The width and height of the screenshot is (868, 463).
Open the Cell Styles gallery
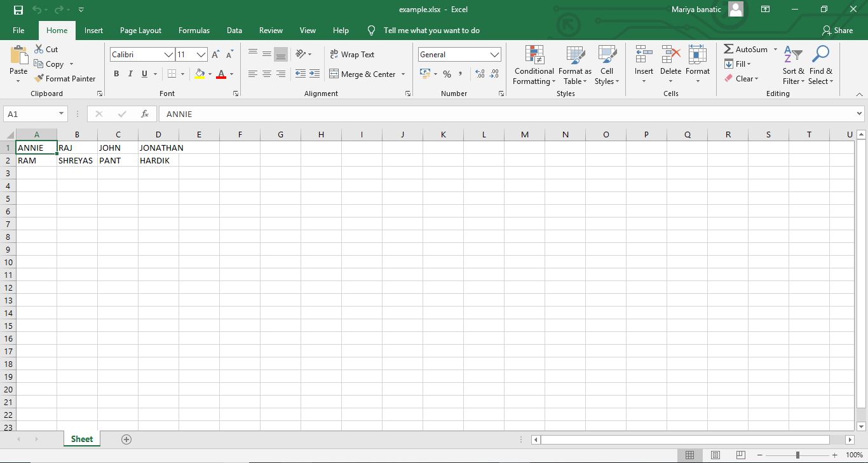click(x=607, y=65)
